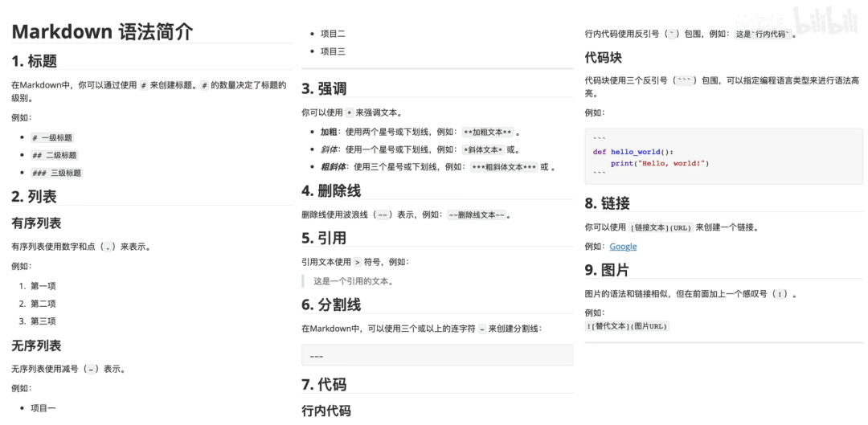The width and height of the screenshot is (868, 425).
Task: Click the print("Hello, world!") code line
Action: [x=660, y=163]
